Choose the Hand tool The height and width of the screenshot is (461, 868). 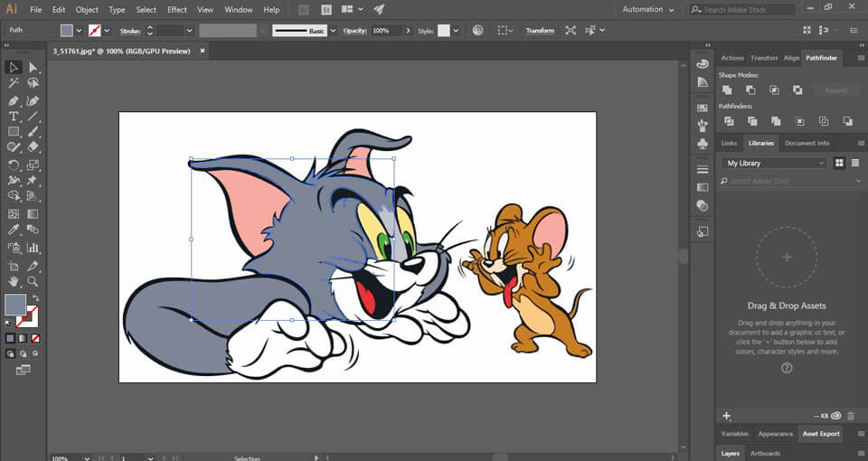[x=14, y=282]
